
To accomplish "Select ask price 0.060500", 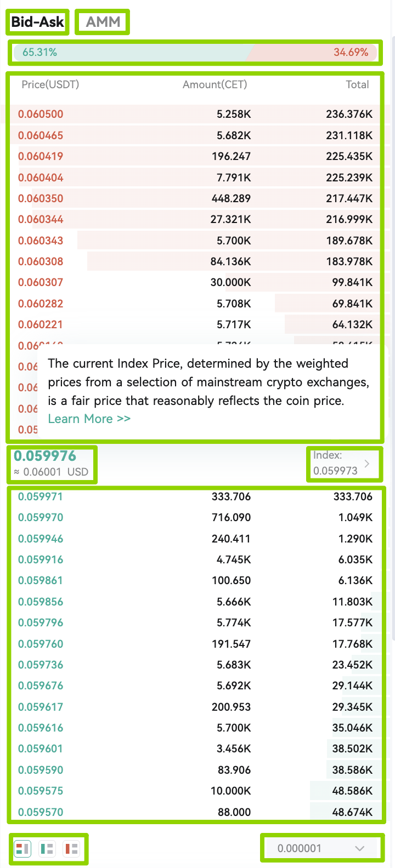I will click(x=41, y=114).
